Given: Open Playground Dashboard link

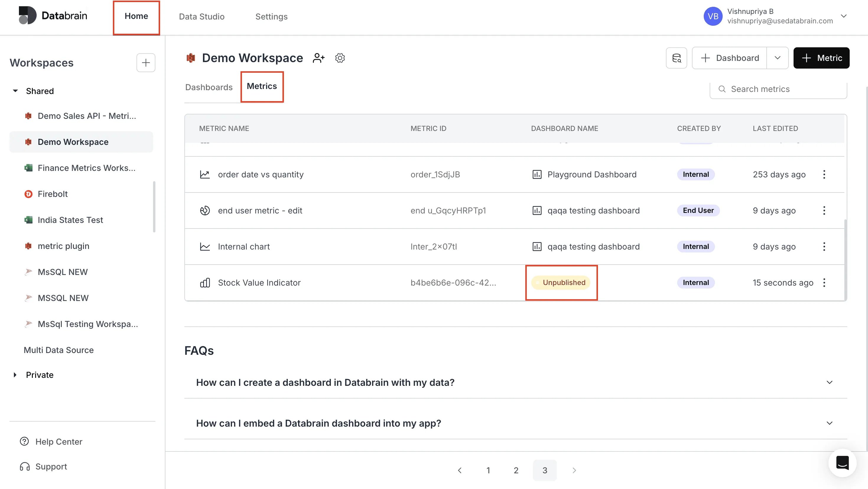Looking at the screenshot, I should [x=592, y=175].
